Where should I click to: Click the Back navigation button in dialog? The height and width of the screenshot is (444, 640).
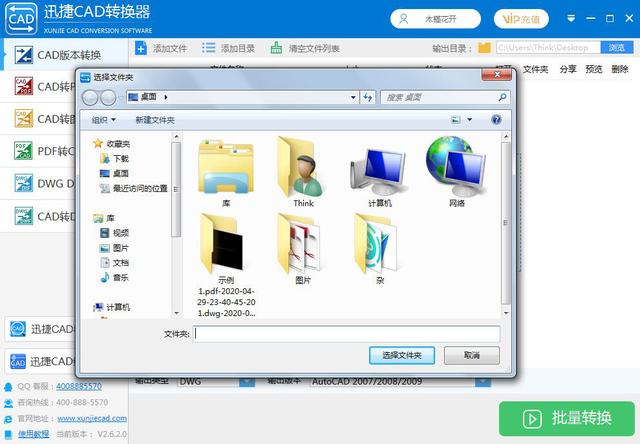click(x=90, y=98)
